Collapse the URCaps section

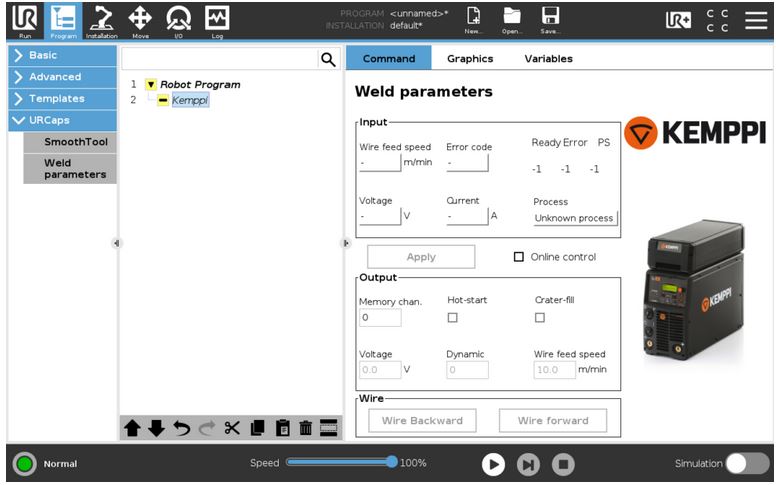[x=62, y=120]
